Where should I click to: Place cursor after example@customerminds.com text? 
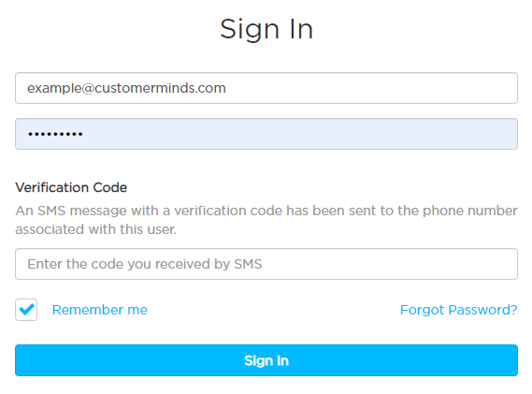tap(226, 88)
